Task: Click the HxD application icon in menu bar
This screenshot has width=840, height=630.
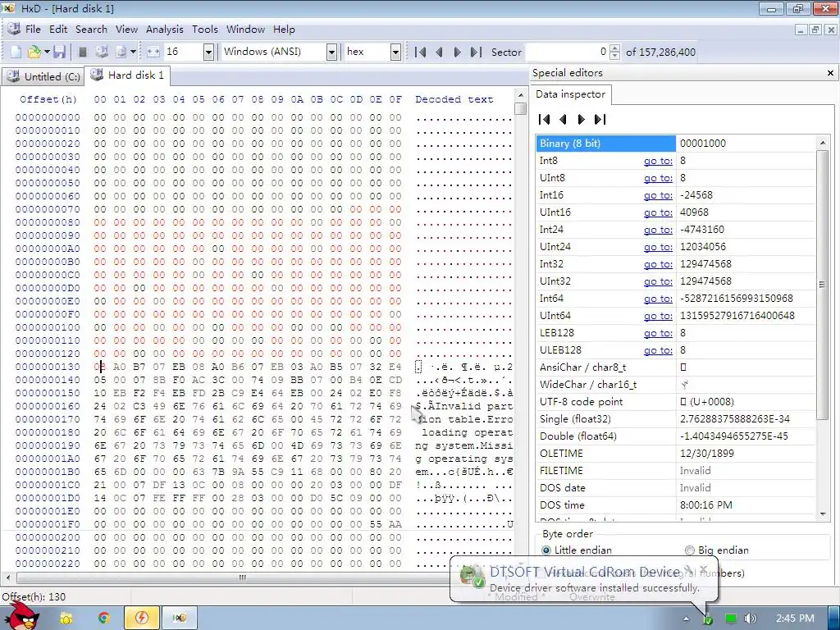Action: (13, 30)
